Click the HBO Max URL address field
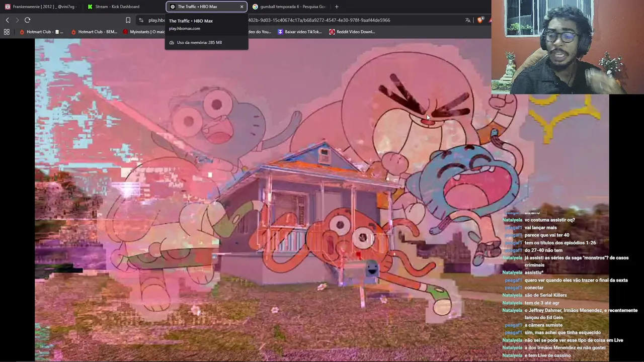Screen dimensions: 644x362 302,20
